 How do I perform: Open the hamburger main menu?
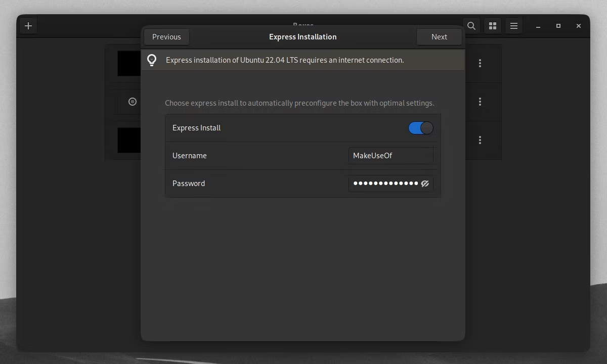pyautogui.click(x=514, y=26)
